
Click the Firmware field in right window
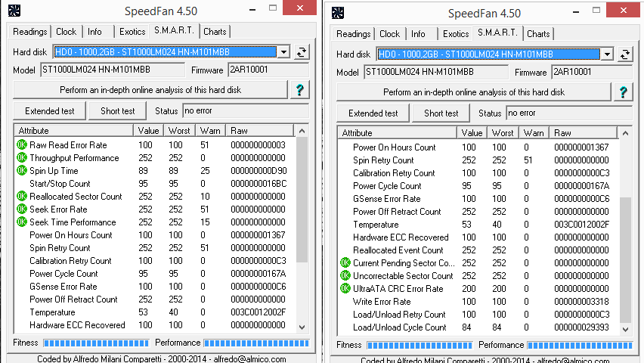point(592,72)
